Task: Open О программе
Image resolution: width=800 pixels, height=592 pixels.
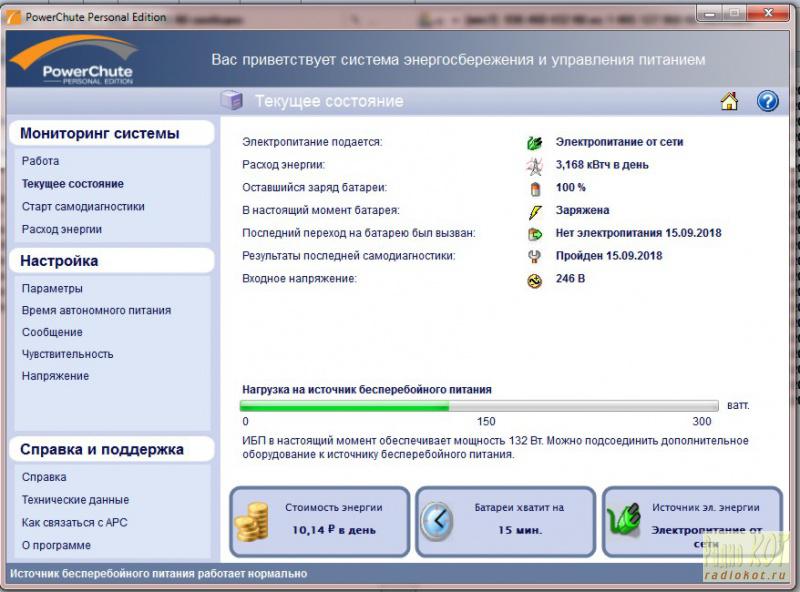Action: [x=56, y=546]
